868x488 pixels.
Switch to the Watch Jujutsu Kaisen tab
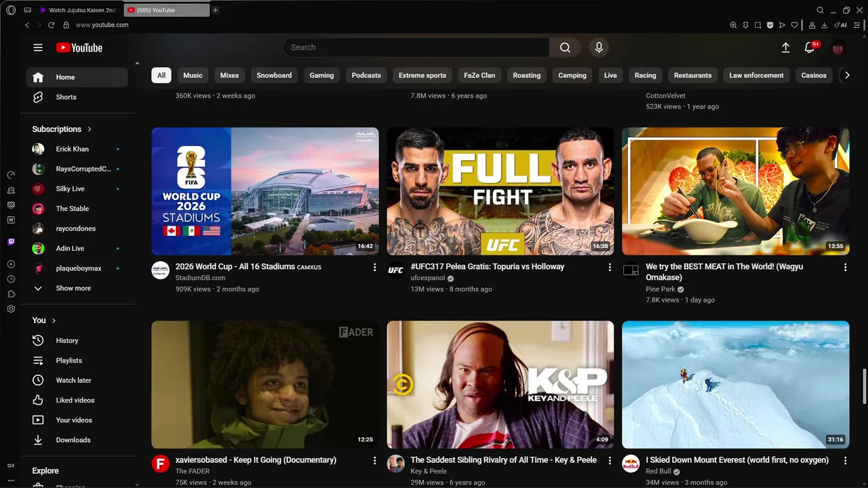click(77, 10)
